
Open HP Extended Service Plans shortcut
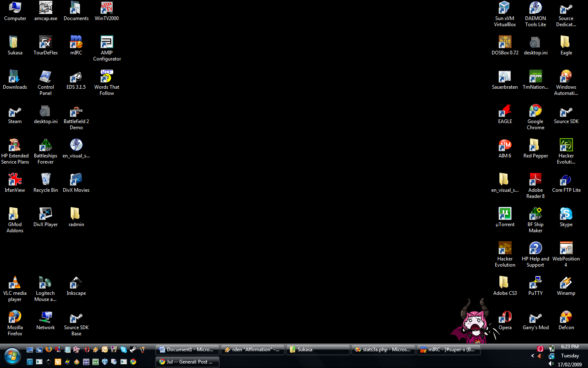(x=15, y=151)
